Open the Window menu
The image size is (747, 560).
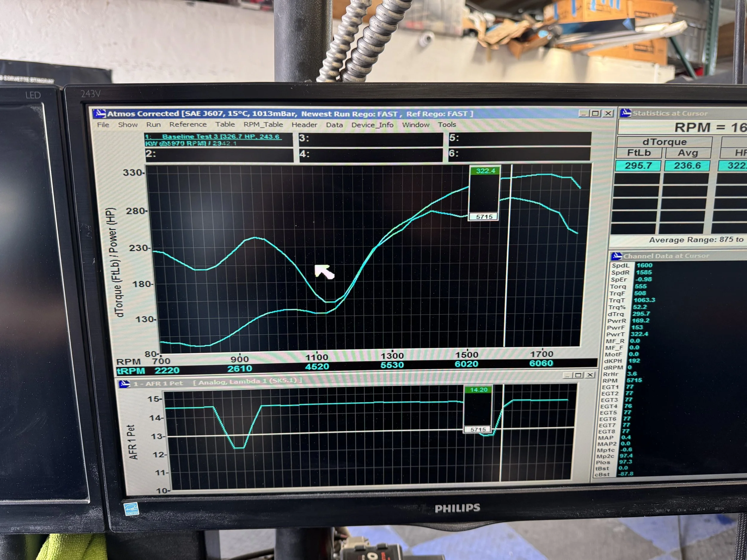click(415, 125)
